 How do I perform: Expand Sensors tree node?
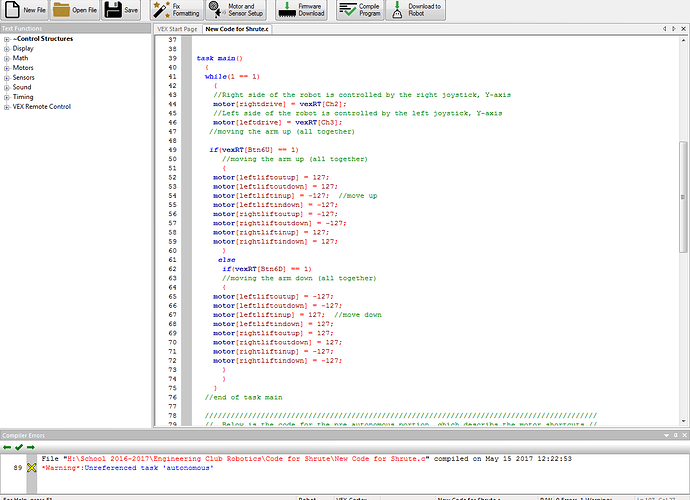pyautogui.click(x=7, y=78)
